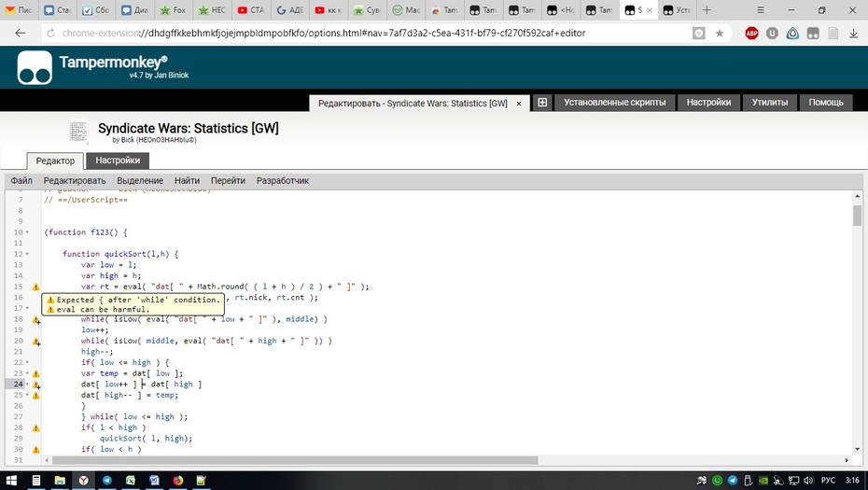Open the Помощь tab

point(825,103)
